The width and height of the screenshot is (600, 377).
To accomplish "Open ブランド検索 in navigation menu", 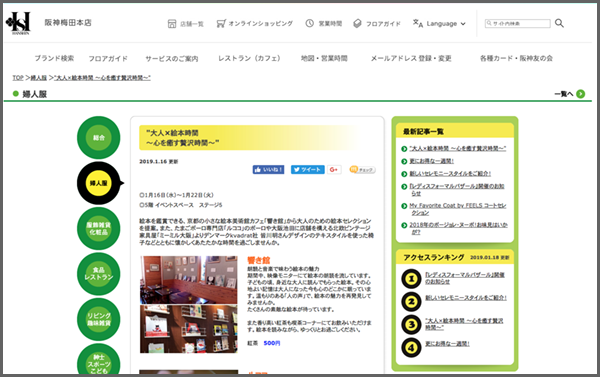I will [54, 58].
